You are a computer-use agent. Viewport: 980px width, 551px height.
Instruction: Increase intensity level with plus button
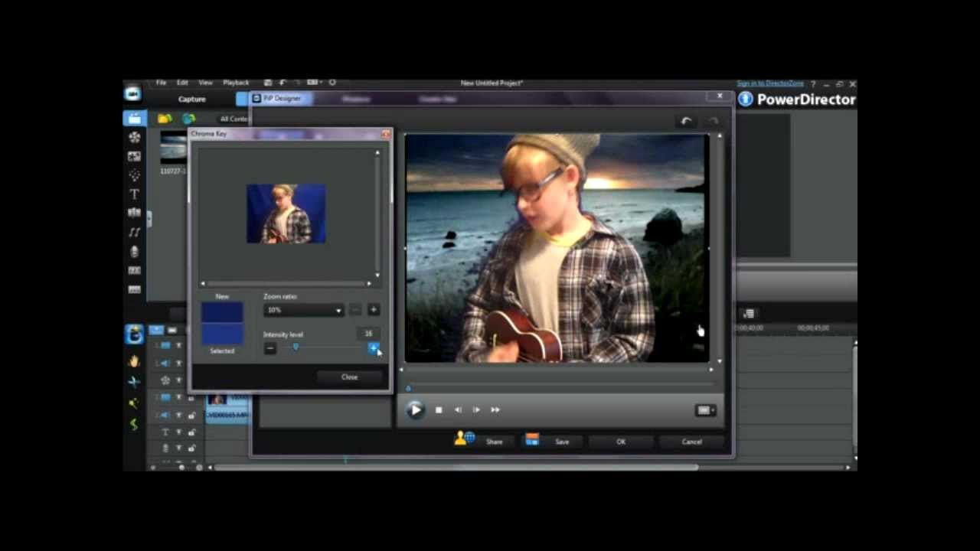click(374, 348)
